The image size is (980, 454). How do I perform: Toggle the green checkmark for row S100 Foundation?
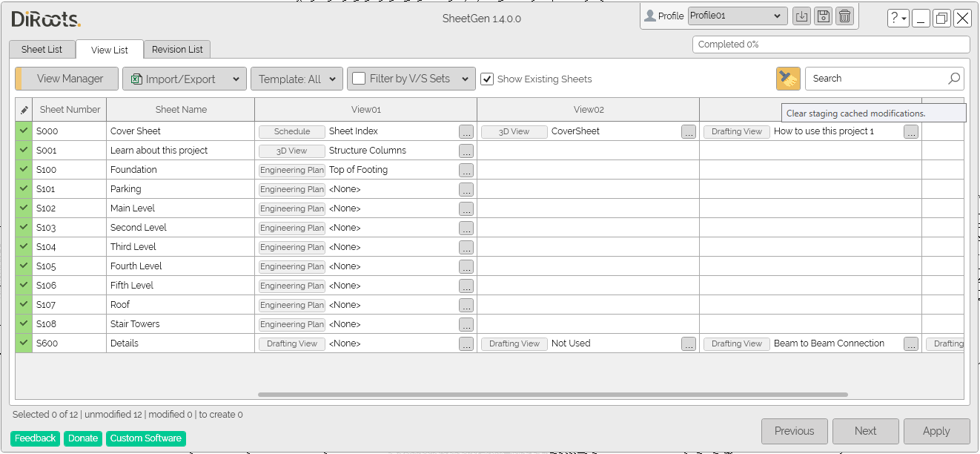[x=23, y=169]
